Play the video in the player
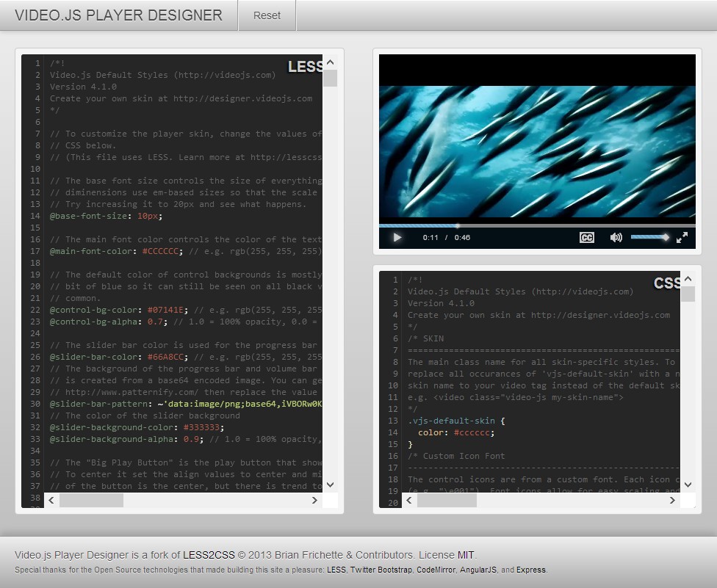 [397, 238]
